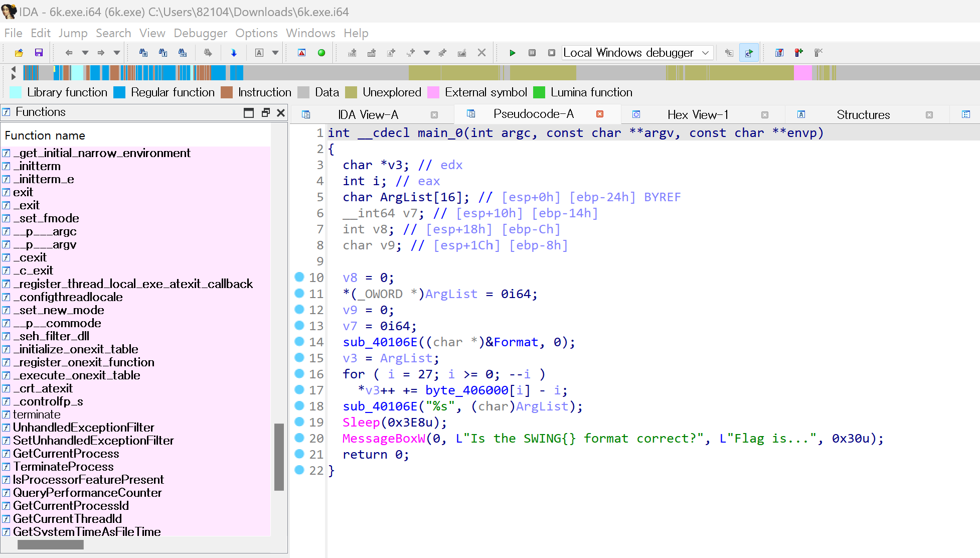Click the Save database icon
The width and height of the screenshot is (980, 558).
point(39,53)
